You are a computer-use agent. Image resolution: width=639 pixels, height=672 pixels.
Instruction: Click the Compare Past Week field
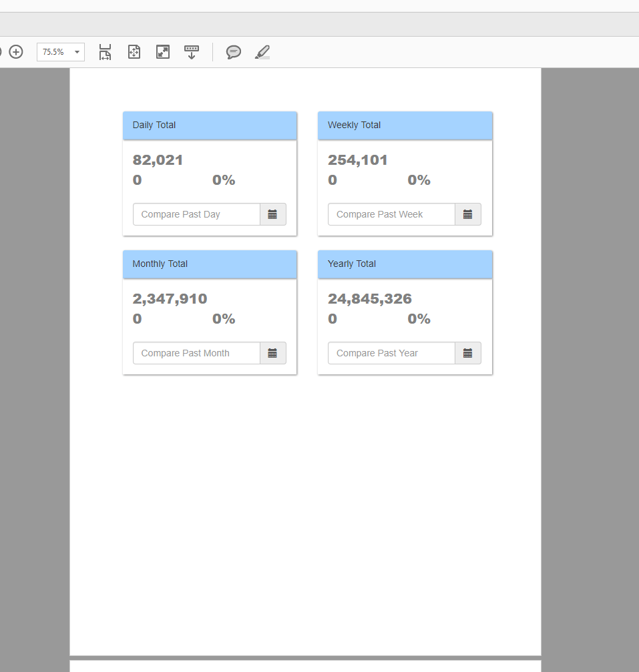[391, 214]
